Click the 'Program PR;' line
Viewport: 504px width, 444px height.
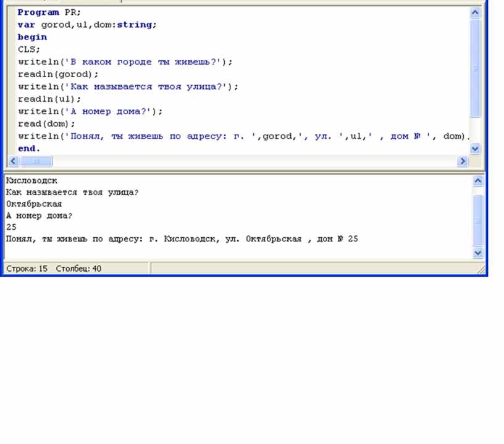(49, 12)
